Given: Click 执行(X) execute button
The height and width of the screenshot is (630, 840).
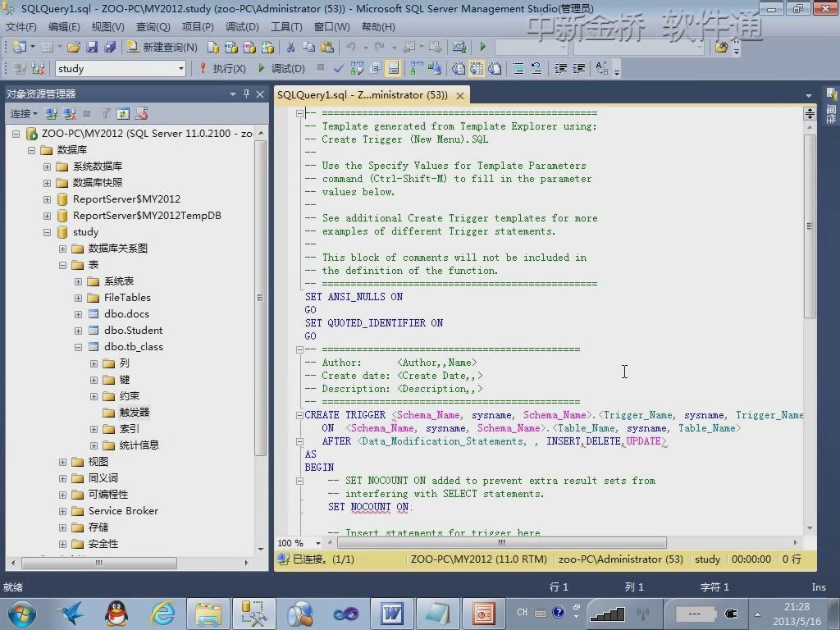Looking at the screenshot, I should pos(221,69).
